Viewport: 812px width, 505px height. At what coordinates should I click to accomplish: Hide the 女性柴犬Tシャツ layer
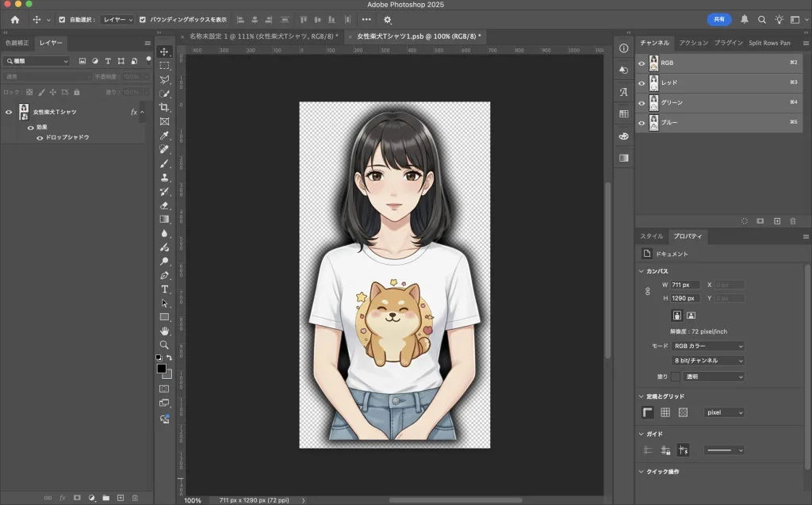point(9,113)
